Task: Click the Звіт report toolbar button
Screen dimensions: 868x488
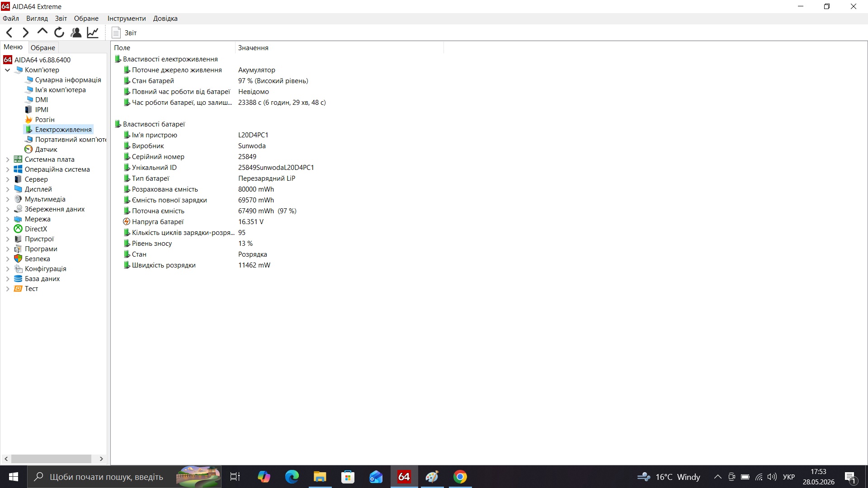Action: [x=124, y=33]
